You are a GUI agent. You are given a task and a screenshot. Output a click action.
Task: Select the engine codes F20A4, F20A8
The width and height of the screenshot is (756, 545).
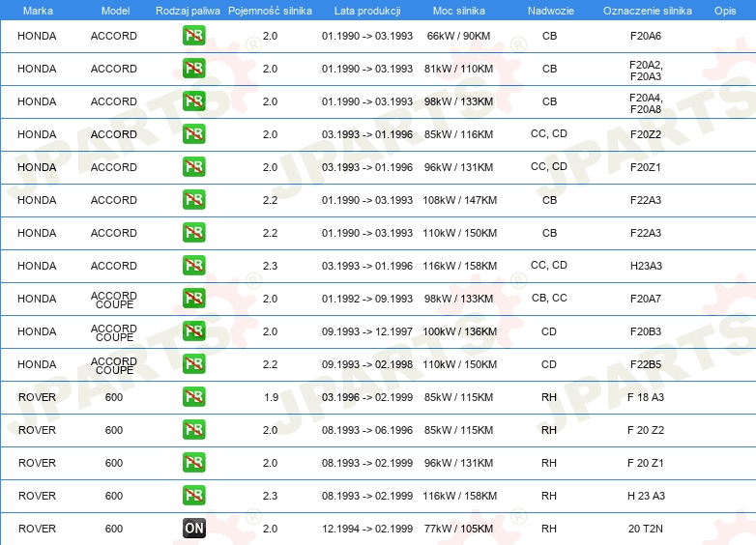coord(646,103)
